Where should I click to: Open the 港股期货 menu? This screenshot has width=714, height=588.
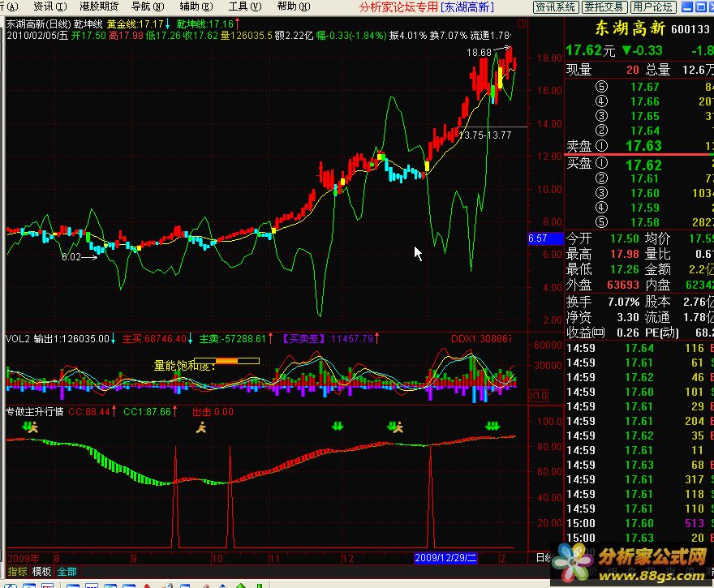[x=99, y=6]
